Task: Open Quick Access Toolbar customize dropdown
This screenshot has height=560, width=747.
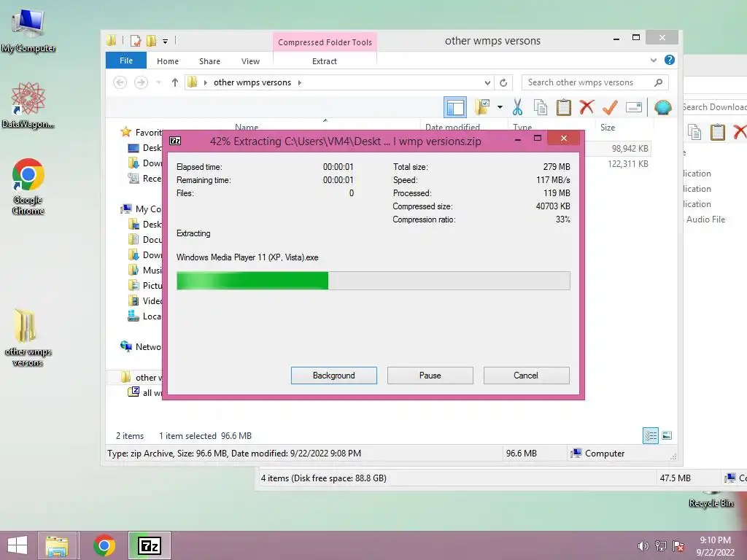Action: [165, 42]
